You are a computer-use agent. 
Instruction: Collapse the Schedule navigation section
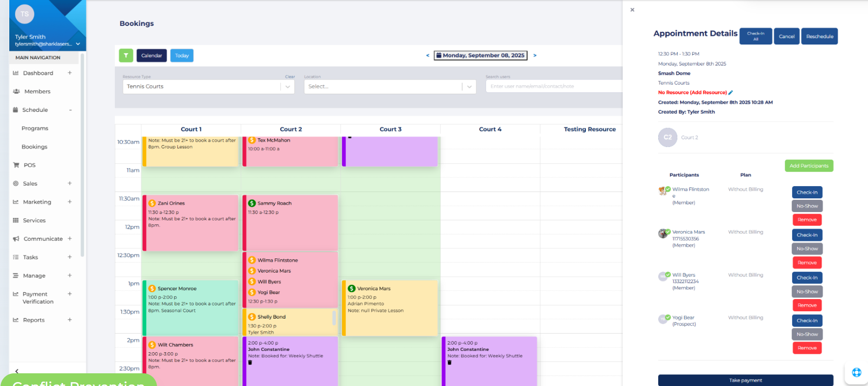(70, 110)
